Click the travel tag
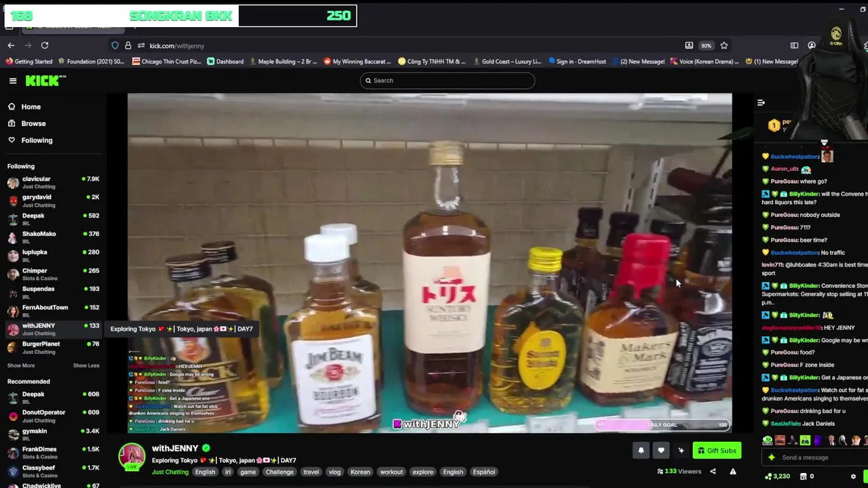868x488 pixels. point(311,472)
